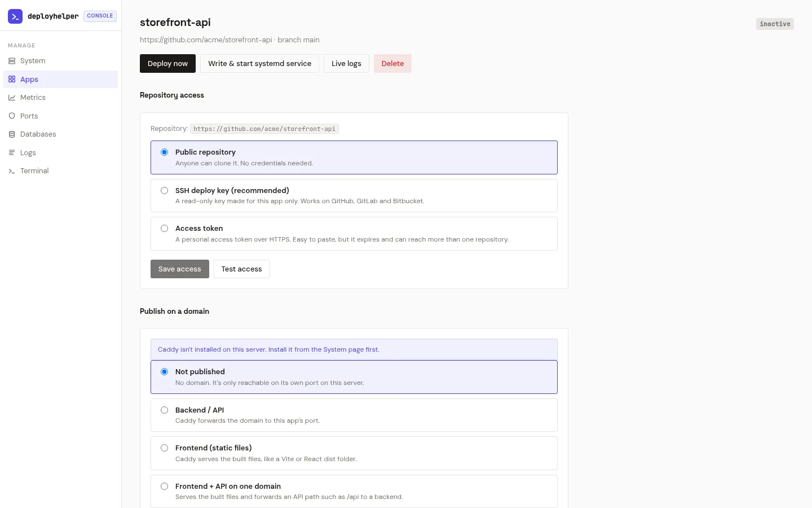Click the System server icon in sidebar

point(12,61)
